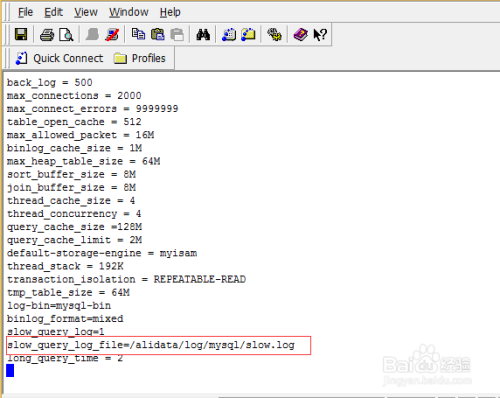Click the greyed Connect icon
The height and width of the screenshot is (398, 500).
pyautogui.click(x=92, y=34)
